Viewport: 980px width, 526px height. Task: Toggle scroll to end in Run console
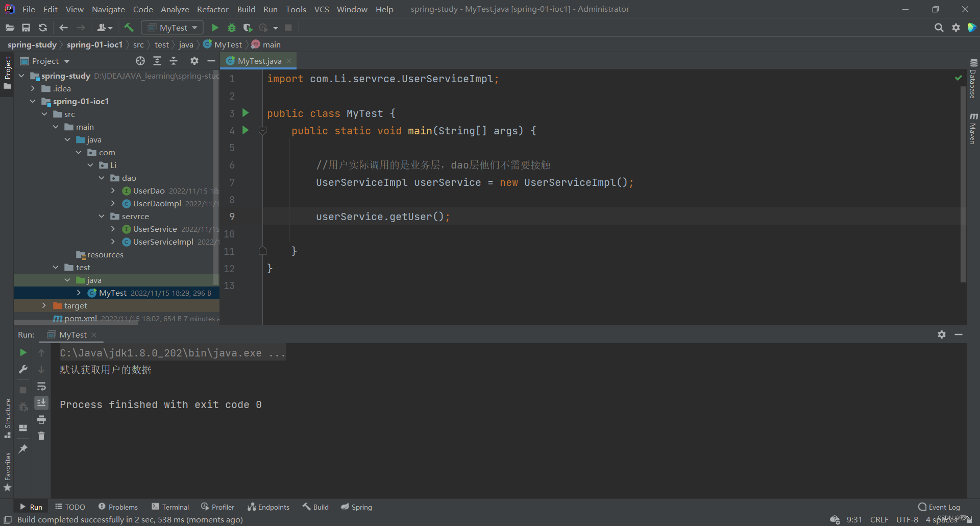(41, 402)
